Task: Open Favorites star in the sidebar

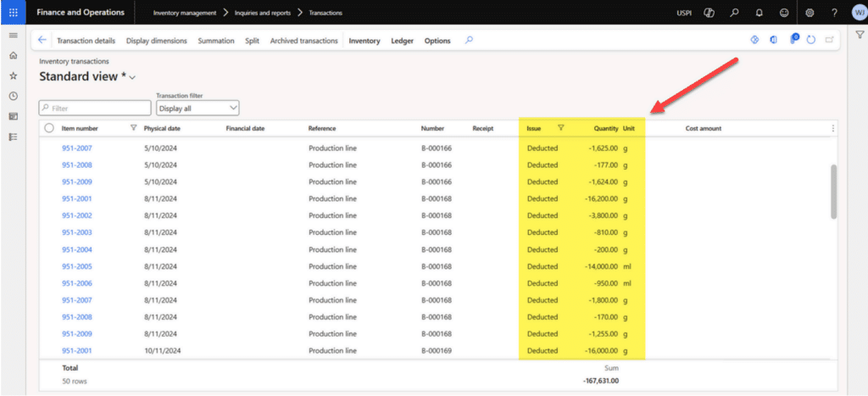Action: point(14,75)
